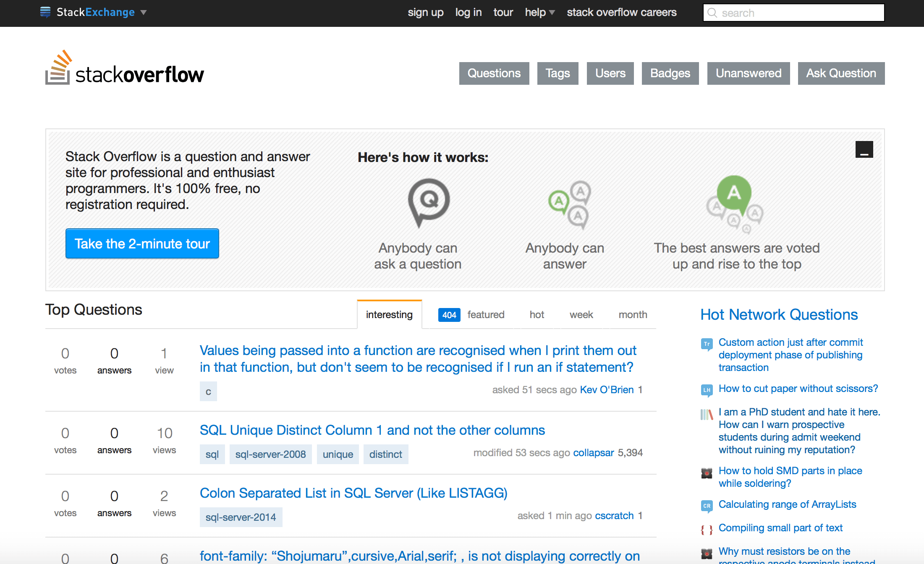Click the '10 views' count text
This screenshot has height=564, width=924.
(165, 441)
